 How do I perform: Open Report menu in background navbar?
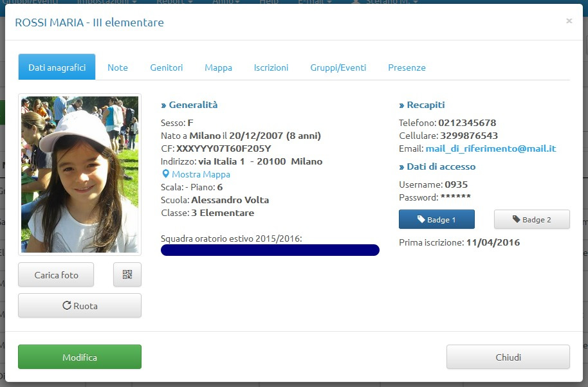pos(175,2)
